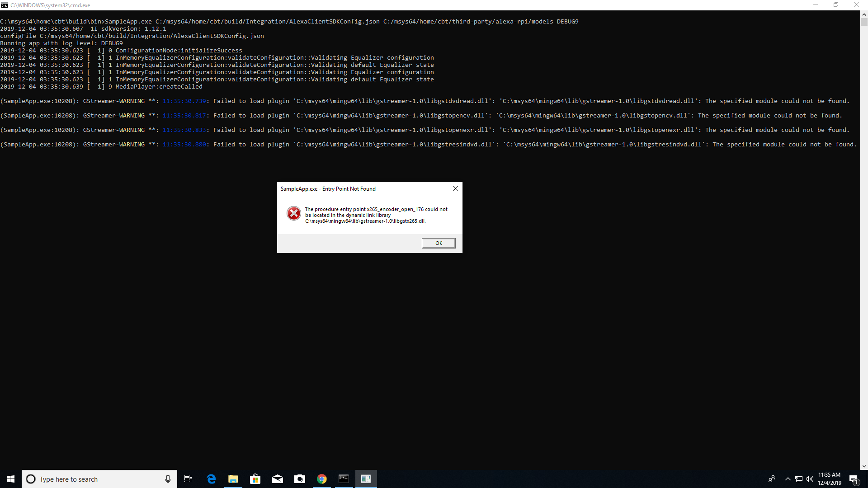Launch File Explorer from the taskbar
This screenshot has height=488, width=868.
point(233,479)
